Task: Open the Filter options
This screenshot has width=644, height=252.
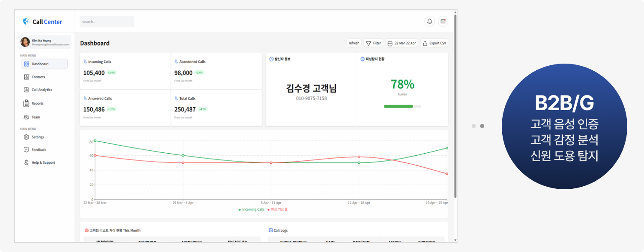Action: pos(373,43)
